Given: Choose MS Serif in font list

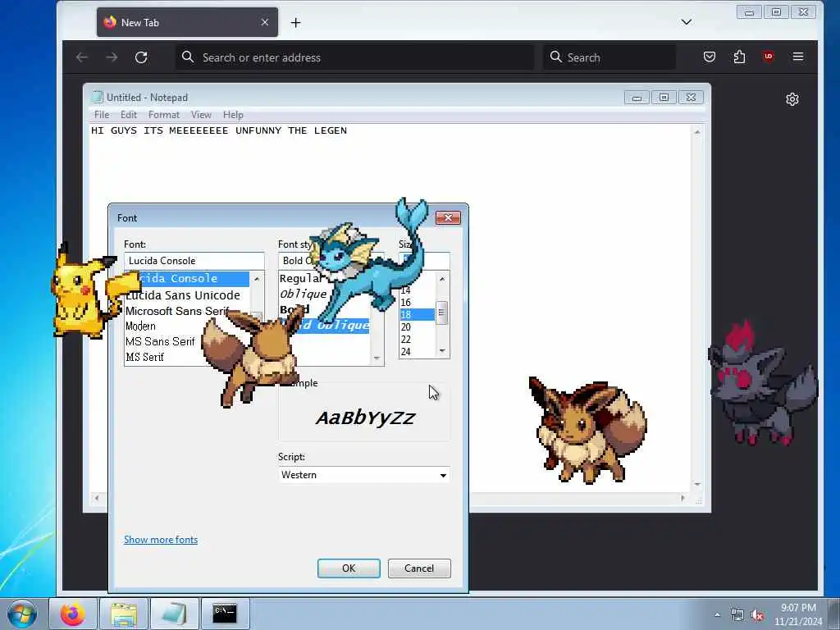Looking at the screenshot, I should click(144, 357).
